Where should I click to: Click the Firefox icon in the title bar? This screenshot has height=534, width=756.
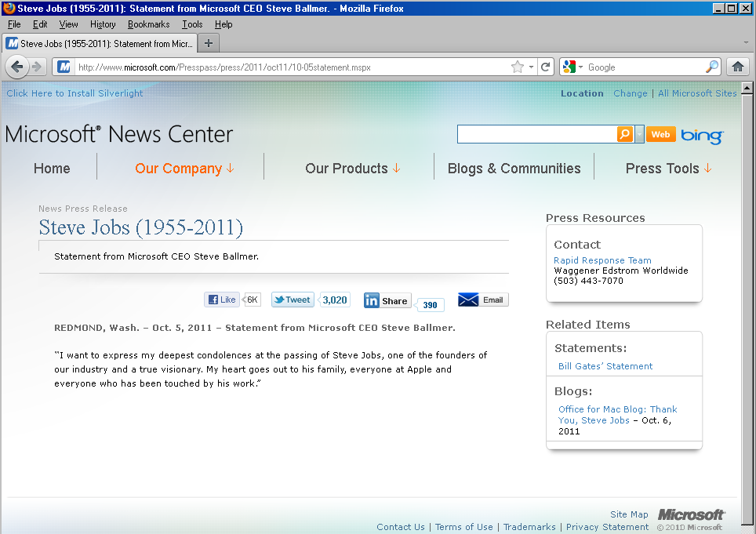(x=9, y=8)
